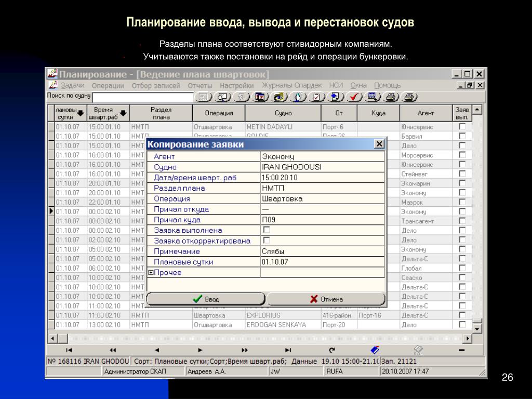This screenshot has width=532, height=399.
Task: Toggle the Заявка откорректирована checkbox
Action: [267, 240]
